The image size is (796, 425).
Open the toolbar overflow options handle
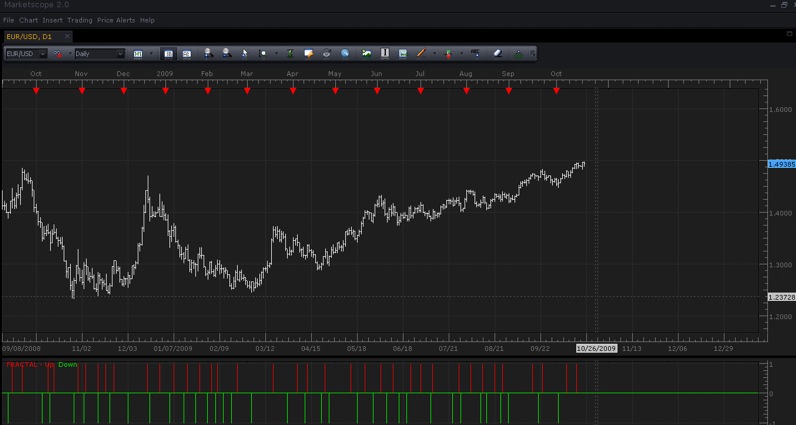pos(532,53)
